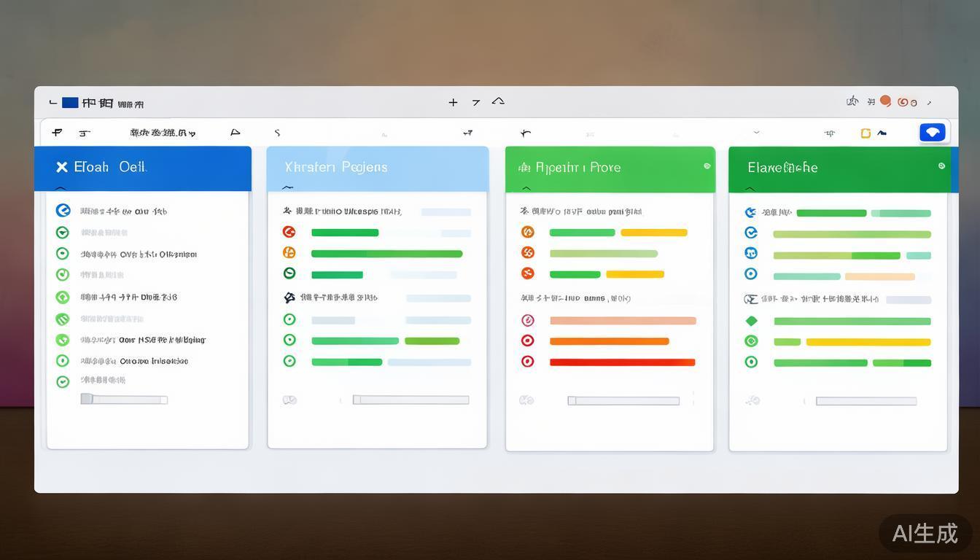
Task: Toggle the green check circle on first column's last row
Action: [63, 381]
